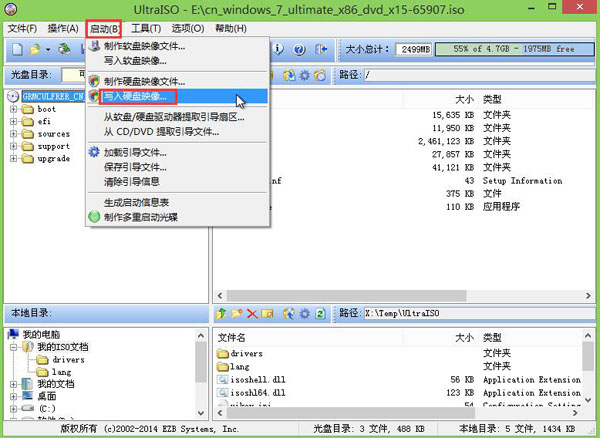This screenshot has width=600, height=438.
Task: Click the Up folder icon in the local toolbar
Action: [221, 314]
